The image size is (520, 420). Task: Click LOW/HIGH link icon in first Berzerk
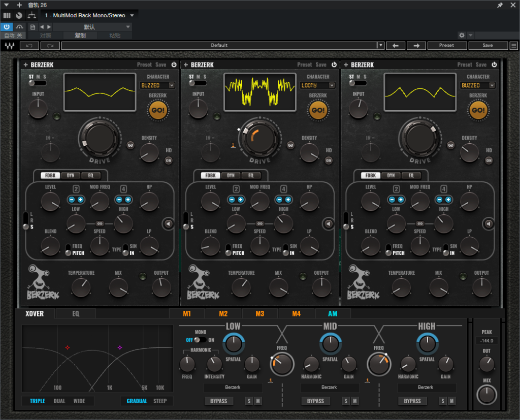(x=100, y=223)
